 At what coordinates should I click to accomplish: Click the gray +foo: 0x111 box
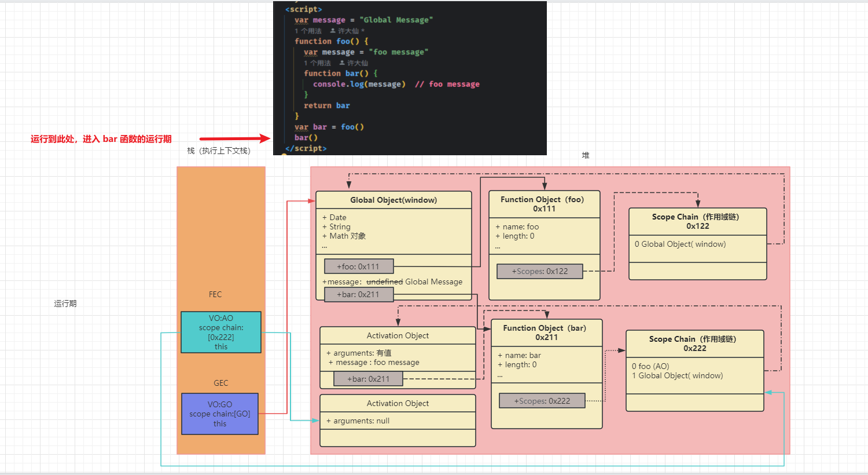point(358,266)
